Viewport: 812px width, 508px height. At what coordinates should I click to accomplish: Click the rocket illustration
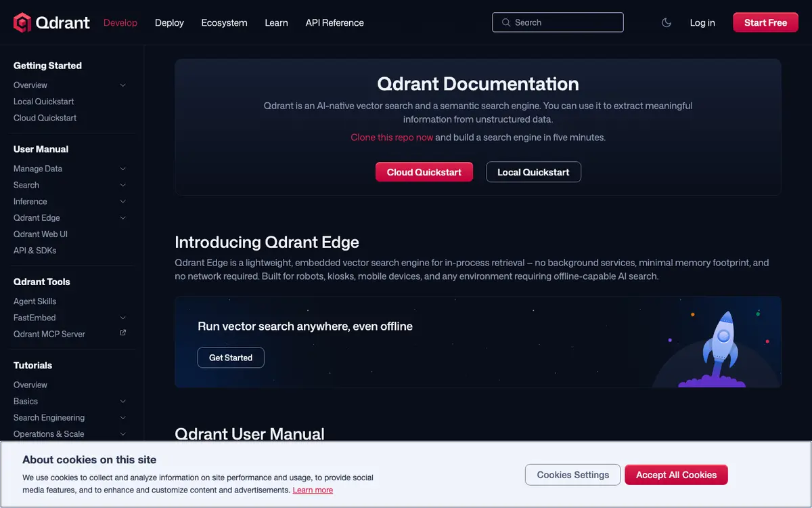point(722,349)
